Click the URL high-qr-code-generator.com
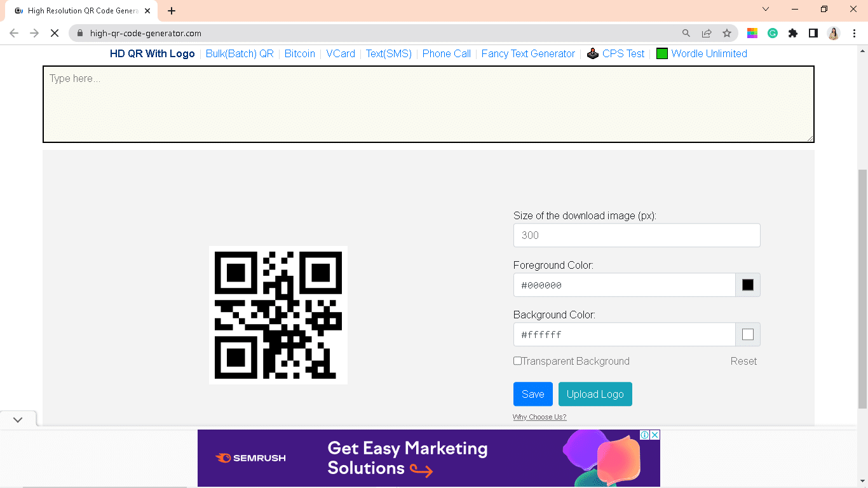Viewport: 868px width, 488px height. [146, 33]
